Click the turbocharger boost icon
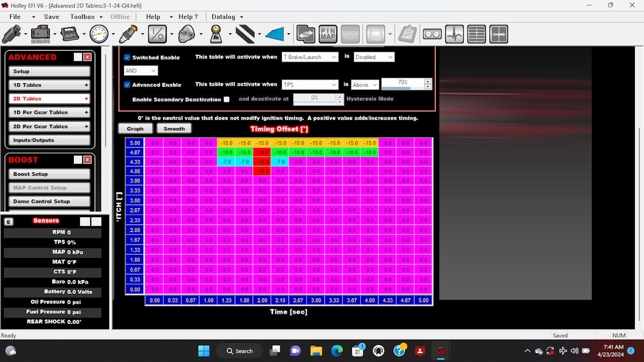Screen dimensions: 644x362 click(186, 34)
